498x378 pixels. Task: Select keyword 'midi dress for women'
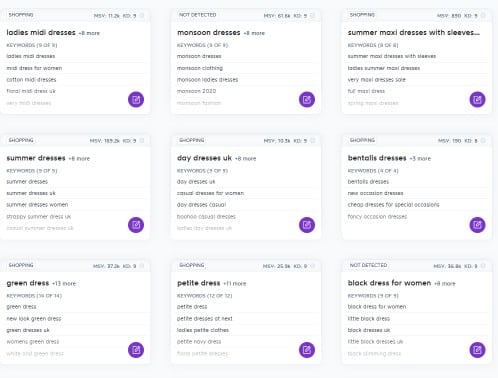click(34, 68)
